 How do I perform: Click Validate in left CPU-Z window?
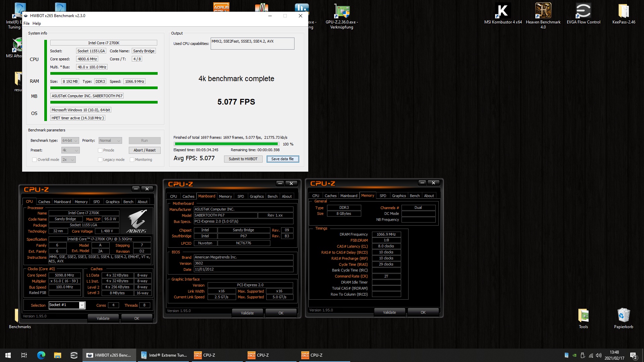coord(103,318)
